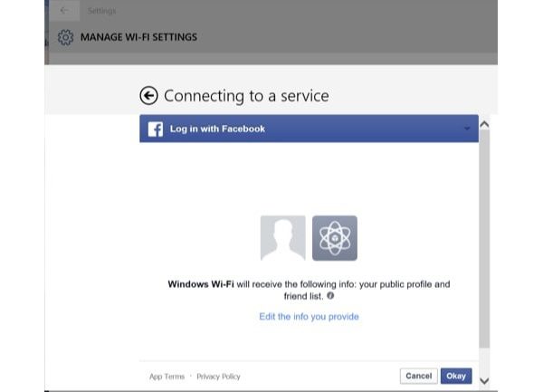Click the profile silhouette picture

point(283,238)
